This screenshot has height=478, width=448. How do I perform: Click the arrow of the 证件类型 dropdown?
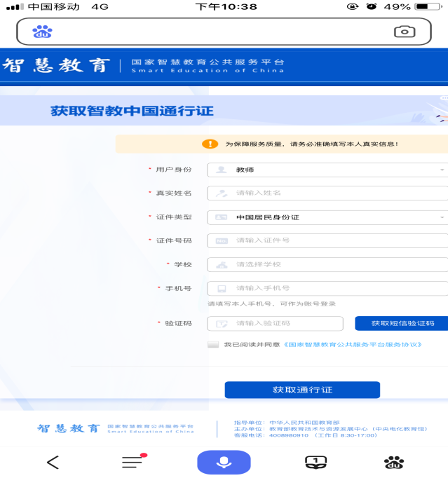tap(442, 217)
